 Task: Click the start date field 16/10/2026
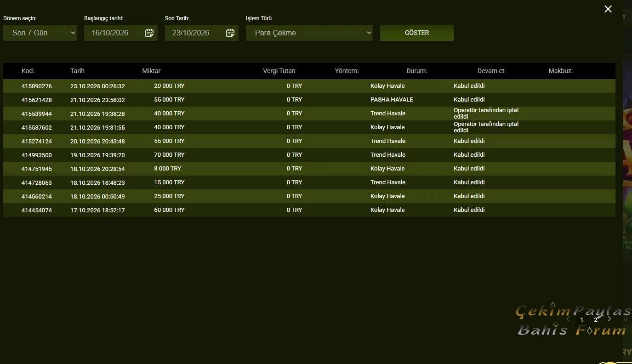click(x=121, y=33)
